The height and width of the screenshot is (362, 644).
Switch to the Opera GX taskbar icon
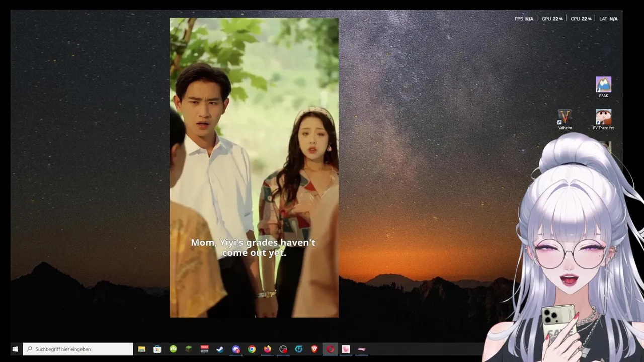[330, 349]
